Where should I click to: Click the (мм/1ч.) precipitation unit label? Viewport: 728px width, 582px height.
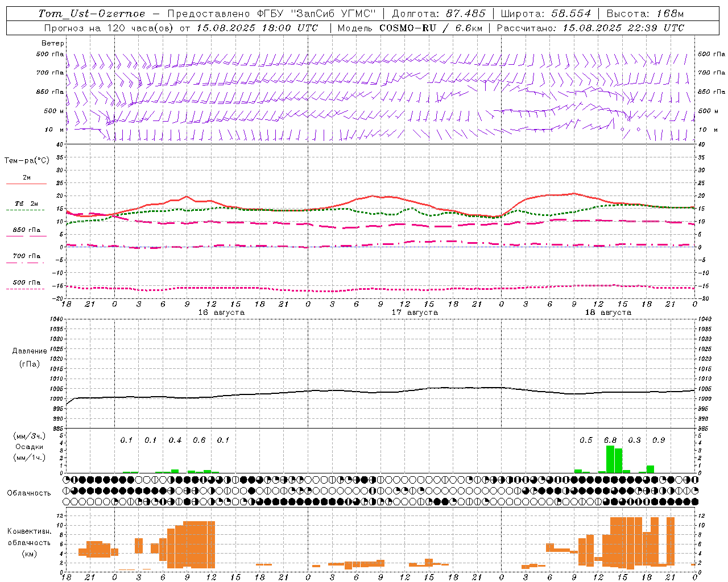(x=29, y=458)
